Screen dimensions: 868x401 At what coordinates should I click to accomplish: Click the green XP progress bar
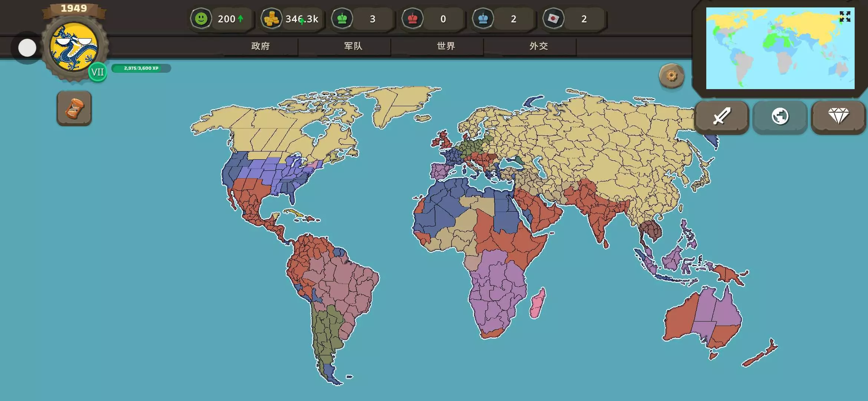click(141, 68)
